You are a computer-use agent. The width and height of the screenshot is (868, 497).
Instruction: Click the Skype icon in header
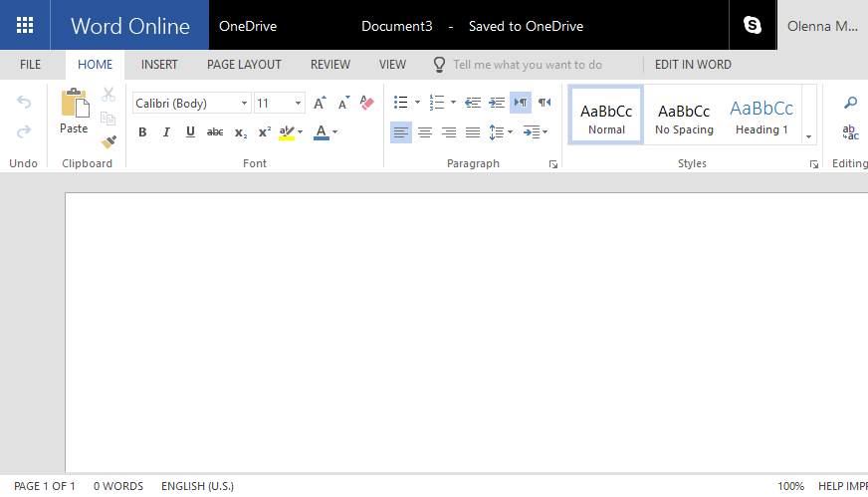pos(753,25)
